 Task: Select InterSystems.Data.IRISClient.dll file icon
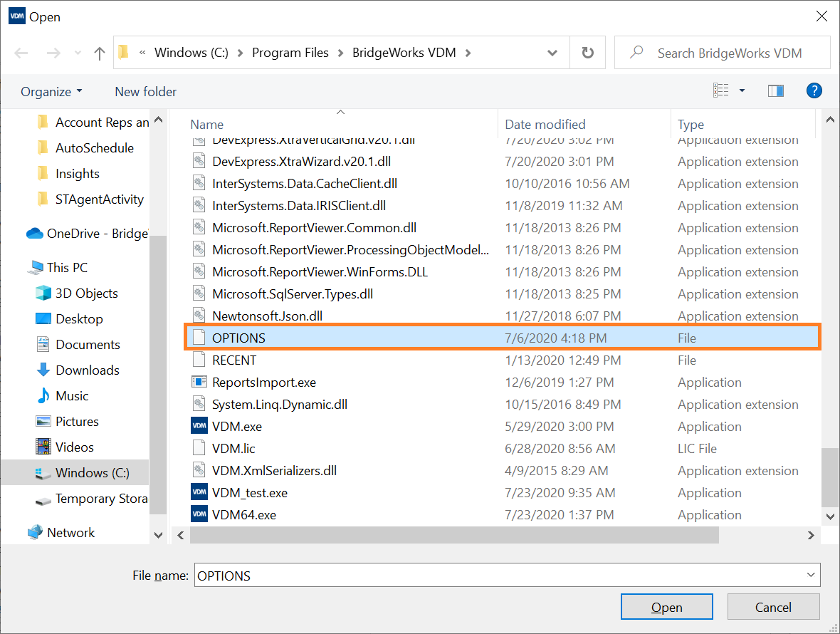[x=199, y=205]
